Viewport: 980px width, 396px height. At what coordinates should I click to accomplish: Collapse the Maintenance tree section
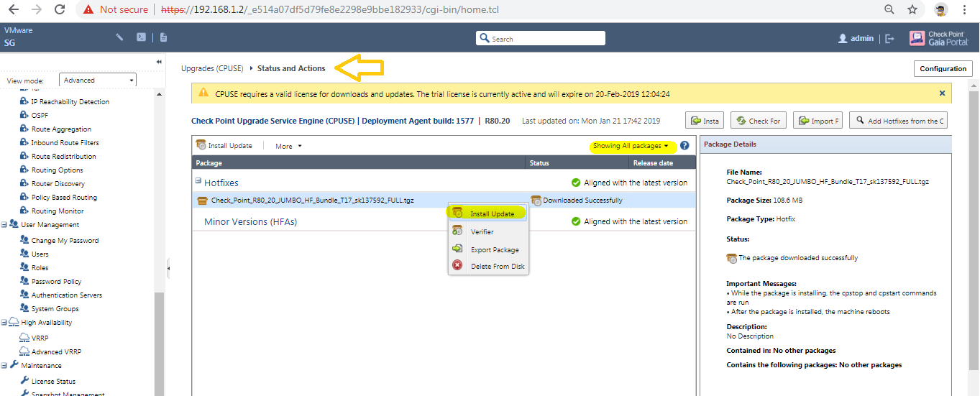[4, 365]
